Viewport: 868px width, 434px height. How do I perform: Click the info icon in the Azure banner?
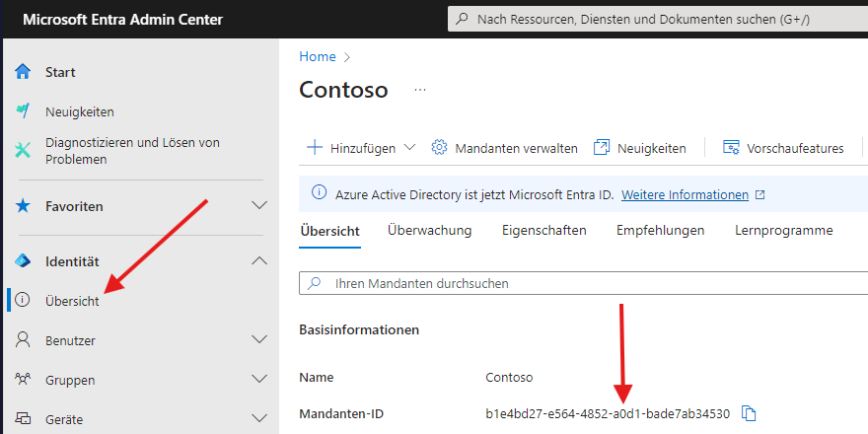[x=319, y=192]
